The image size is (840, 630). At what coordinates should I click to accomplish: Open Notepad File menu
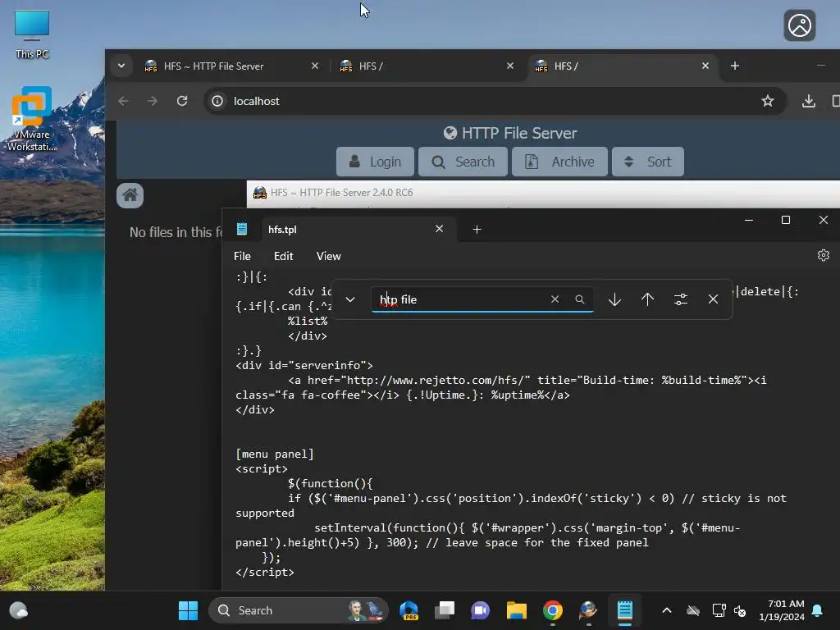(242, 257)
